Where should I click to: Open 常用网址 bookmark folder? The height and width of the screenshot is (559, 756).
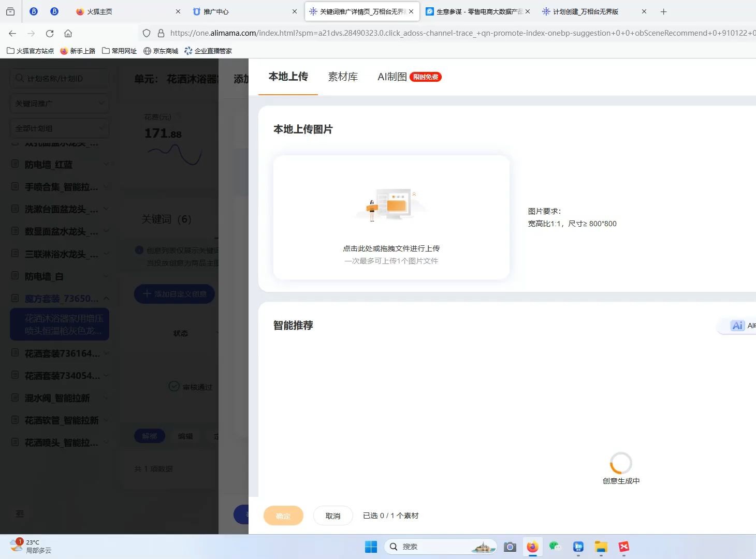[120, 51]
